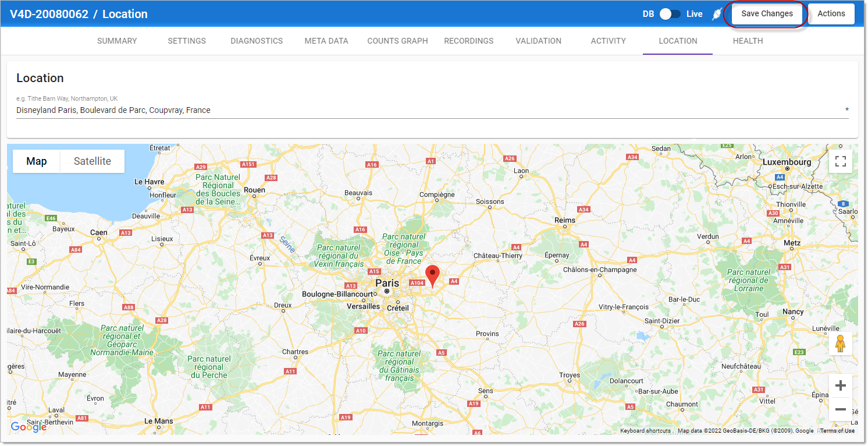Open the Meta Data tab
The image size is (868, 446).
pos(326,41)
